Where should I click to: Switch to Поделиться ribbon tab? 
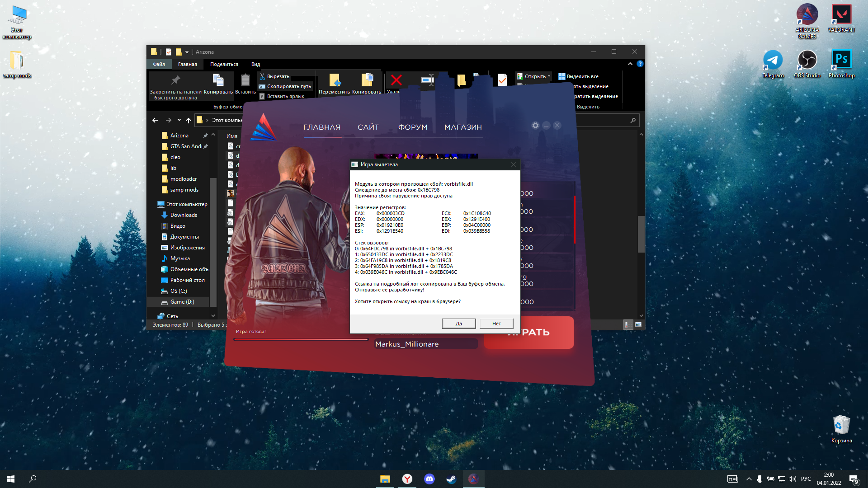point(224,64)
